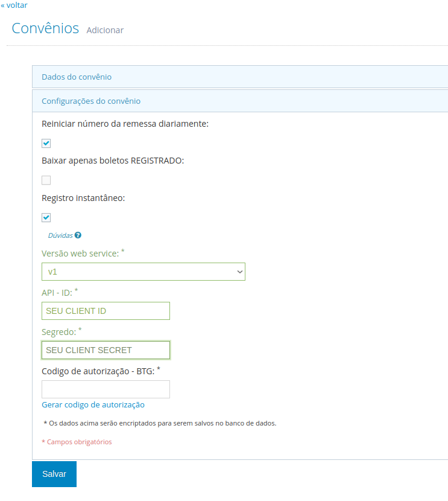Collapse the Configurações do convênio section
This screenshot has width=448, height=501.
240,101
